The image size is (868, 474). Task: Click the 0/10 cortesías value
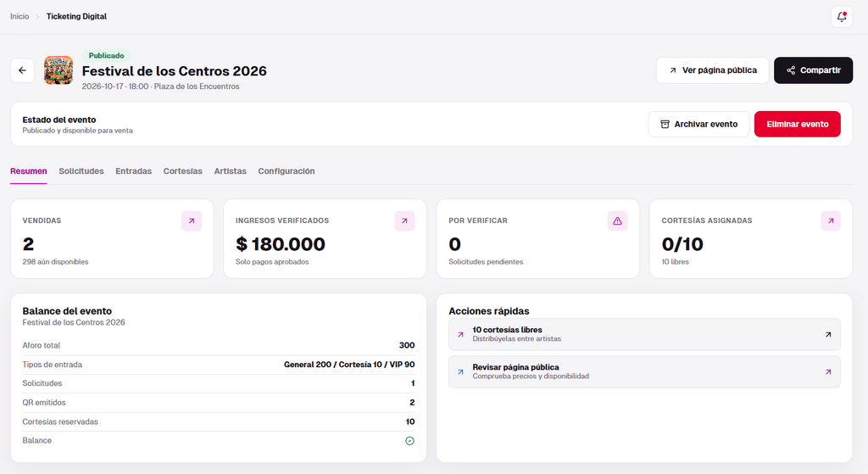[x=682, y=244]
